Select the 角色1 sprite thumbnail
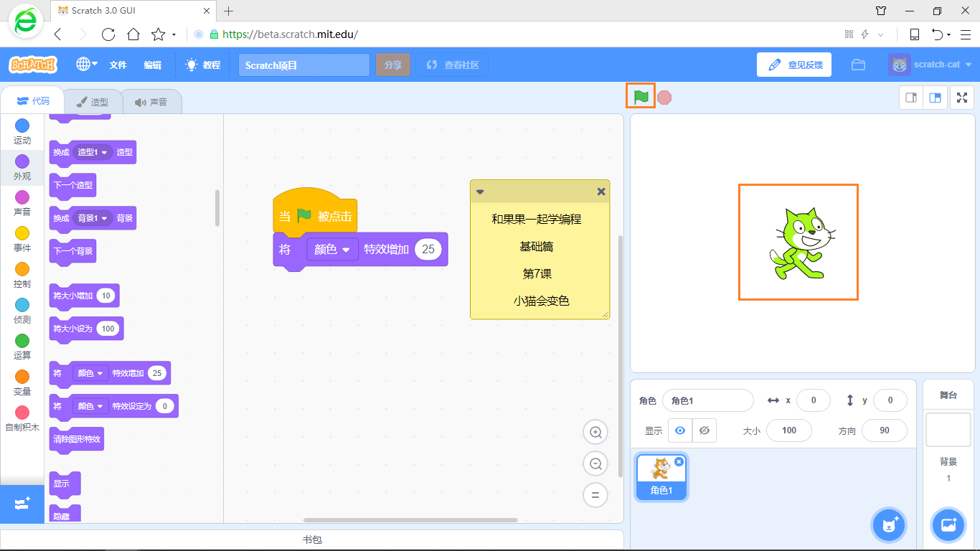Image resolution: width=980 pixels, height=551 pixels. 661,476
